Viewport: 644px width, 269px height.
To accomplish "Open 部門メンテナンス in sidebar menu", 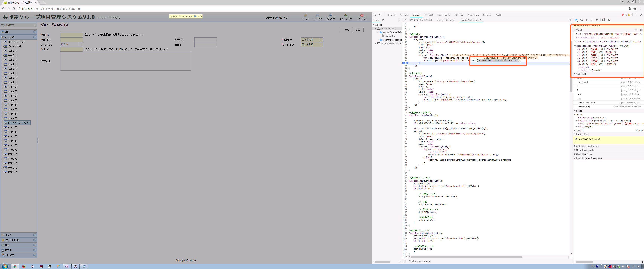I will (x=16, y=42).
